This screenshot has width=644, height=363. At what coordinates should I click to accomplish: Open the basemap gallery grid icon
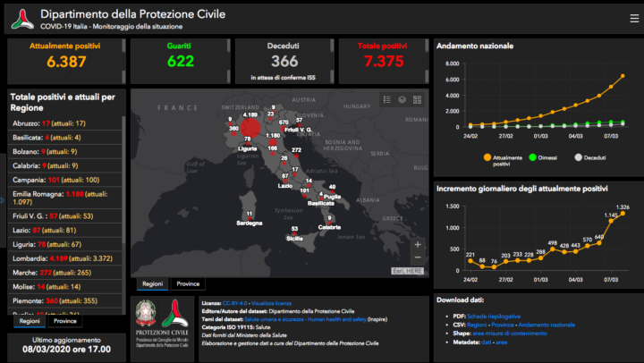coord(418,100)
